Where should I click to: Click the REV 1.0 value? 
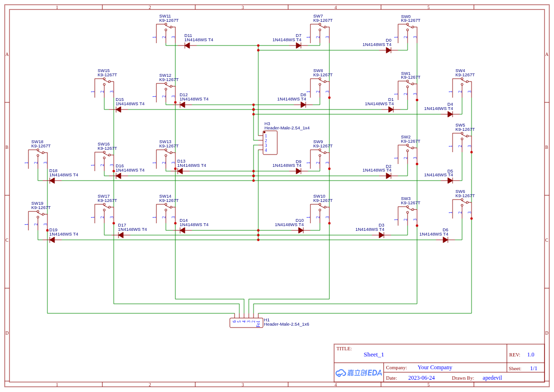coord(530,354)
